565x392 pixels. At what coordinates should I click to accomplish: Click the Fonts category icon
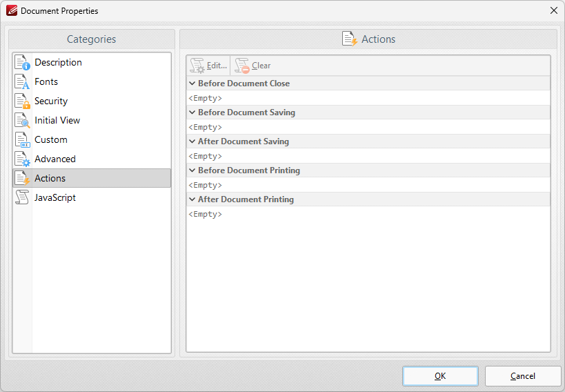point(22,82)
